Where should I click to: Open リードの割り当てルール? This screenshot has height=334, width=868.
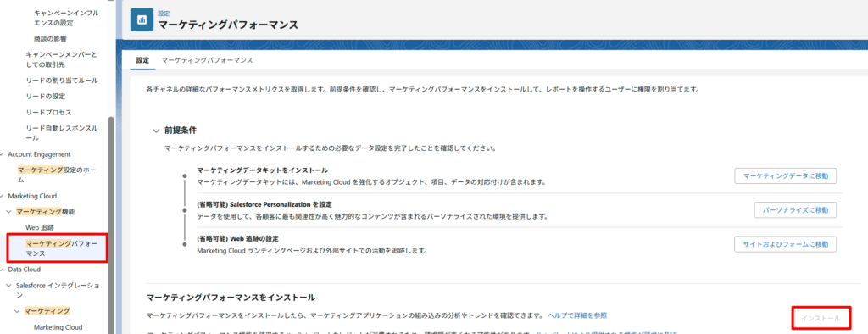(x=61, y=81)
